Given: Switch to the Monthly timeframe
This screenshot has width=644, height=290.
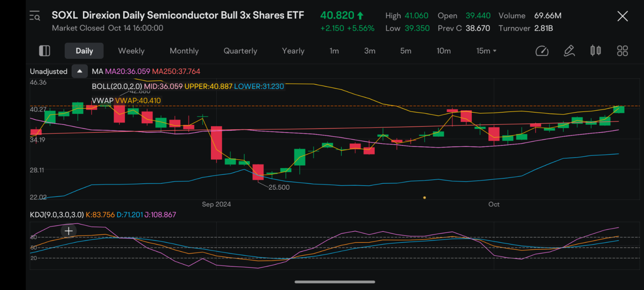Looking at the screenshot, I should click(x=184, y=51).
